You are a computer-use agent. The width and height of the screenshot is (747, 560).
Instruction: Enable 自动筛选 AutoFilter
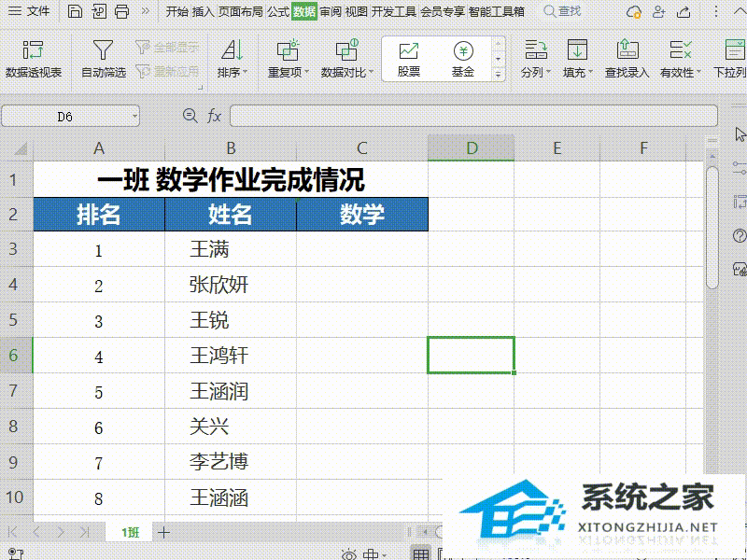click(x=103, y=58)
